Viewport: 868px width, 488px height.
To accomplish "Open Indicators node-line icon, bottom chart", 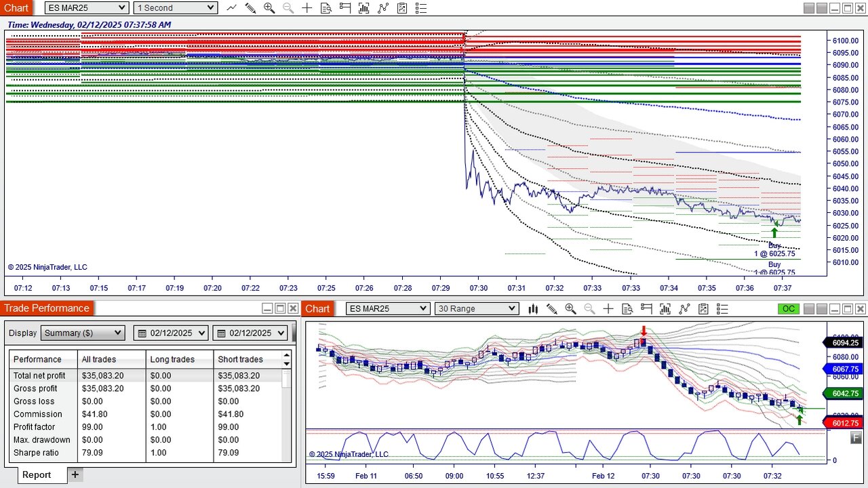I will [684, 309].
